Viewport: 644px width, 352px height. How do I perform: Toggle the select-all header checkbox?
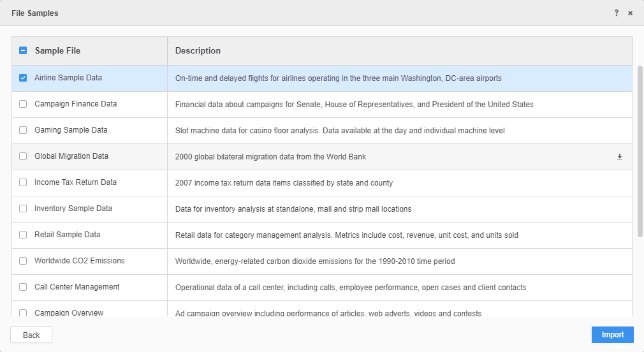(23, 50)
